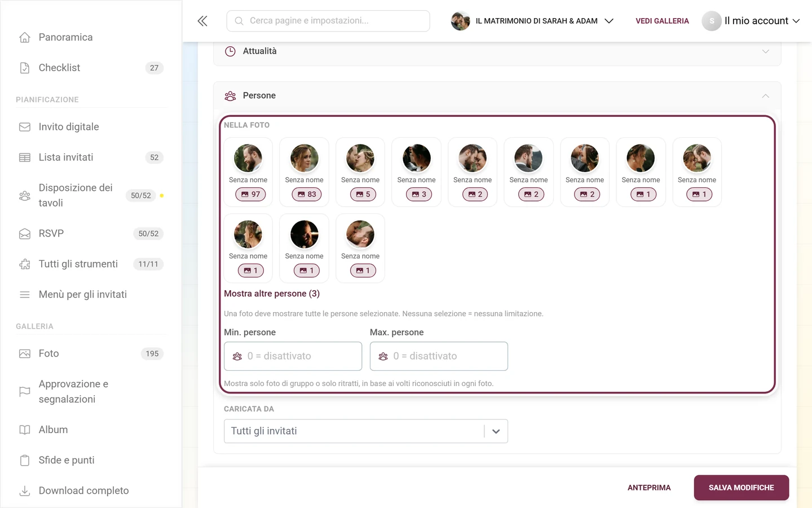Screen dimensions: 812x508
Task: Click the NELLA FOTO heading
Action: coord(246,125)
